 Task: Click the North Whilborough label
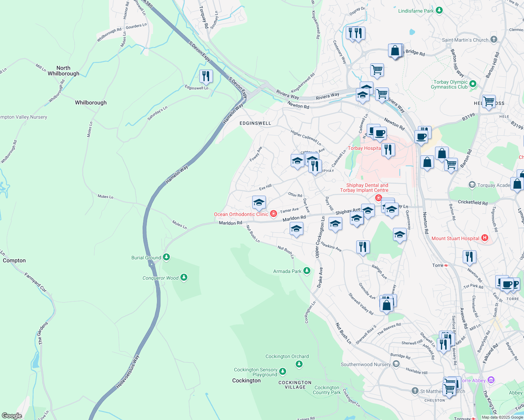[63, 71]
